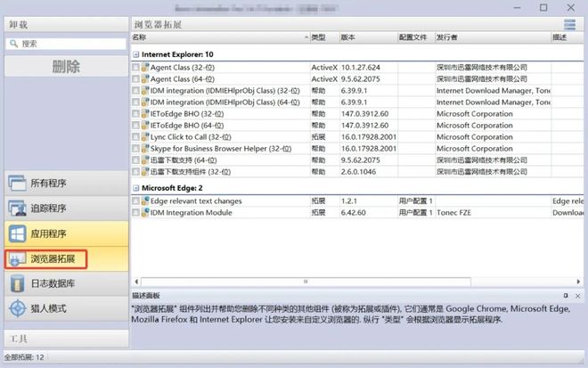Sort by the 版本 column header
The height and width of the screenshot is (368, 588).
pyautogui.click(x=368, y=37)
